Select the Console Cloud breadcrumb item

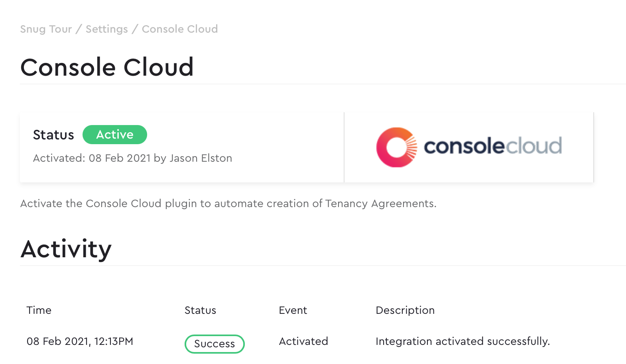[x=180, y=29]
